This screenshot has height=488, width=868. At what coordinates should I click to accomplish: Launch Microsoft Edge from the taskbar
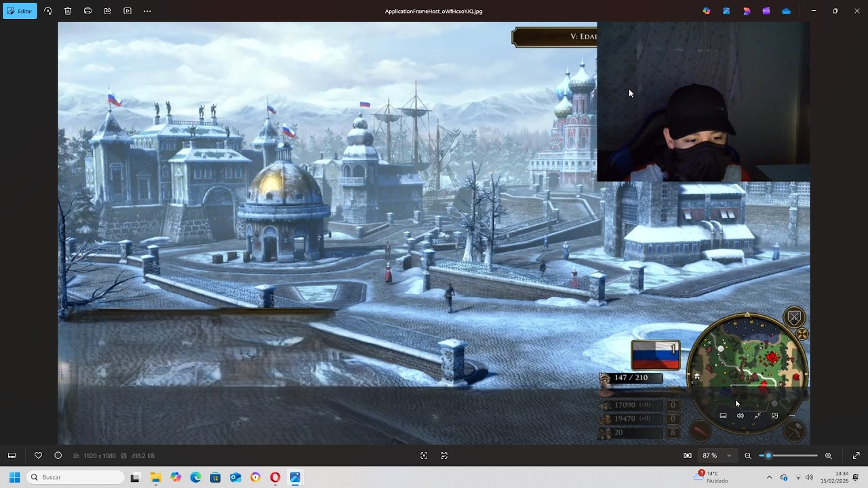tap(195, 477)
